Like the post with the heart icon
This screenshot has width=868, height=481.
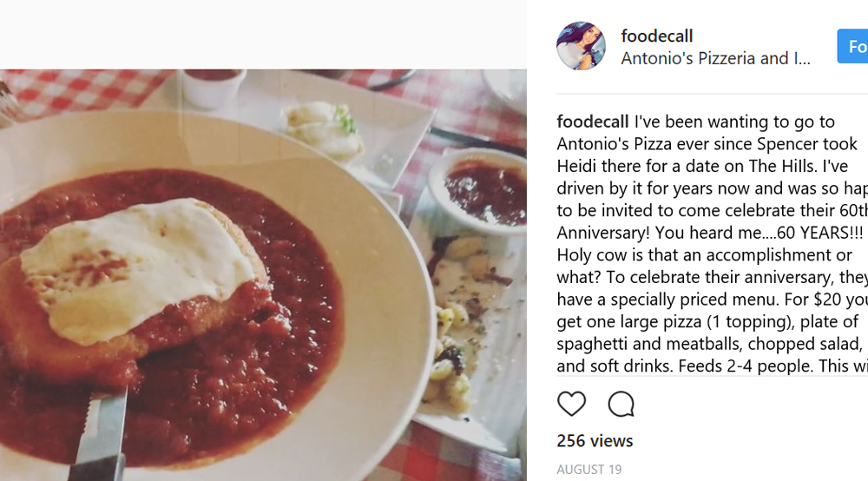point(571,404)
